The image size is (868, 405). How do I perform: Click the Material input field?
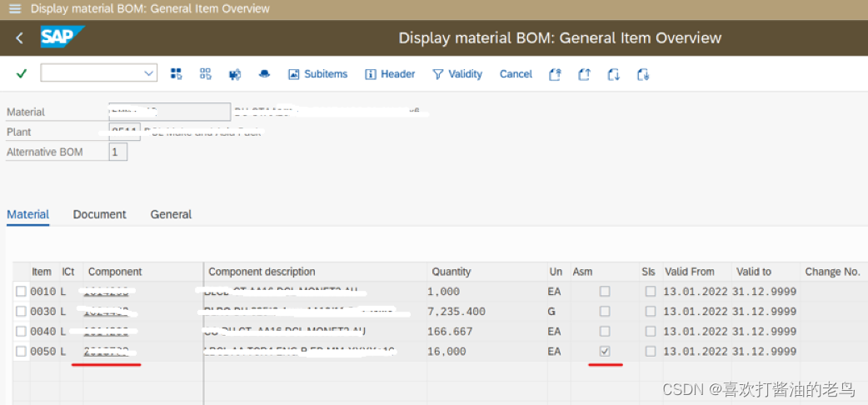pyautogui.click(x=169, y=112)
